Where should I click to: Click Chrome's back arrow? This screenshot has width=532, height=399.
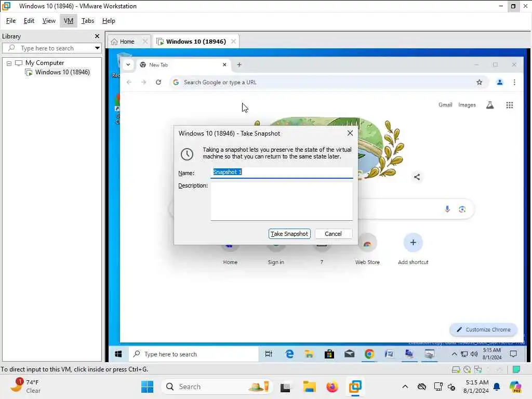coord(129,82)
